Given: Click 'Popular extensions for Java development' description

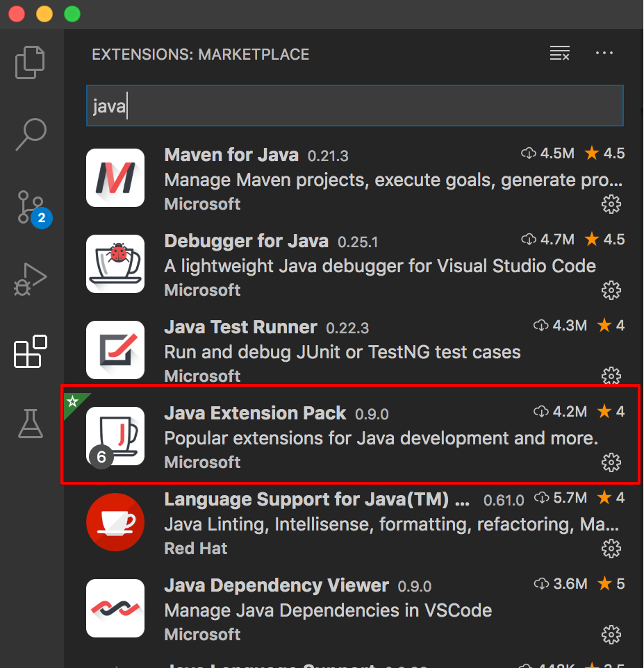Looking at the screenshot, I should pyautogui.click(x=381, y=438).
